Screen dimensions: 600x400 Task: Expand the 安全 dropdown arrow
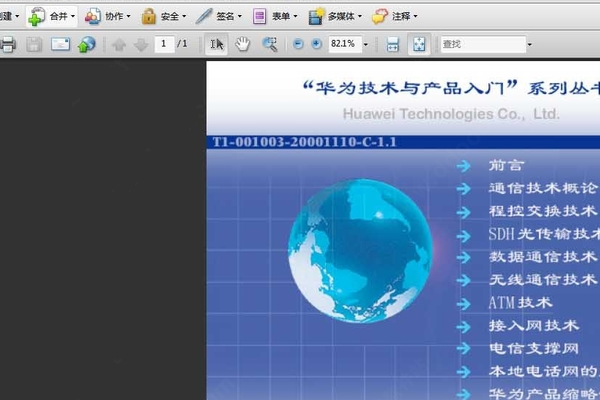tap(184, 16)
